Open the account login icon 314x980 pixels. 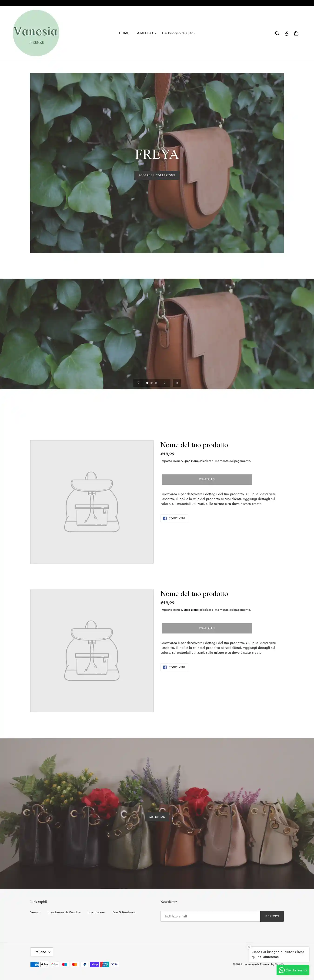(x=287, y=33)
